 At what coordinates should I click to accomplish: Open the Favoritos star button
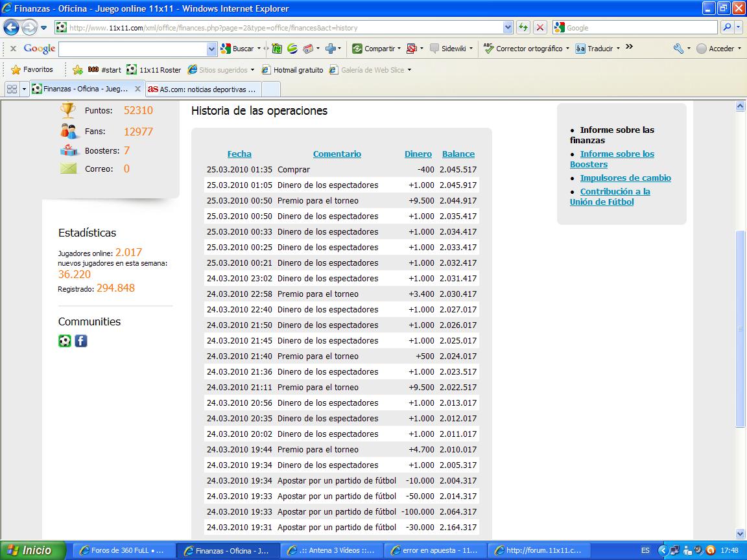point(32,69)
